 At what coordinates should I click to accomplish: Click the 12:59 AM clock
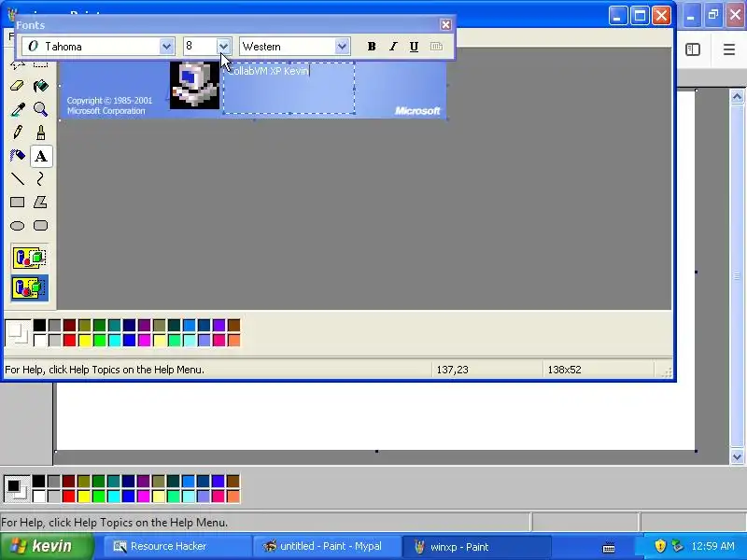[712, 546]
